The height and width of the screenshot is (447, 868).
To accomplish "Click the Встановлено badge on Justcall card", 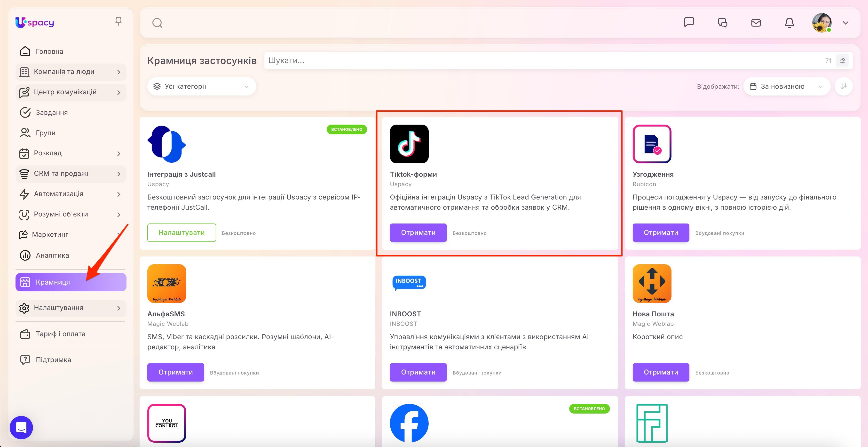I will pyautogui.click(x=347, y=129).
